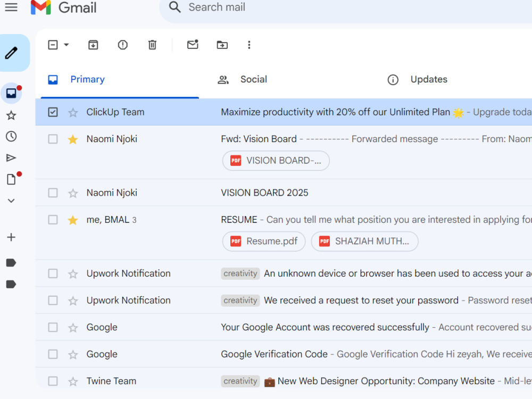Click sender name ClickUp Team

point(115,112)
